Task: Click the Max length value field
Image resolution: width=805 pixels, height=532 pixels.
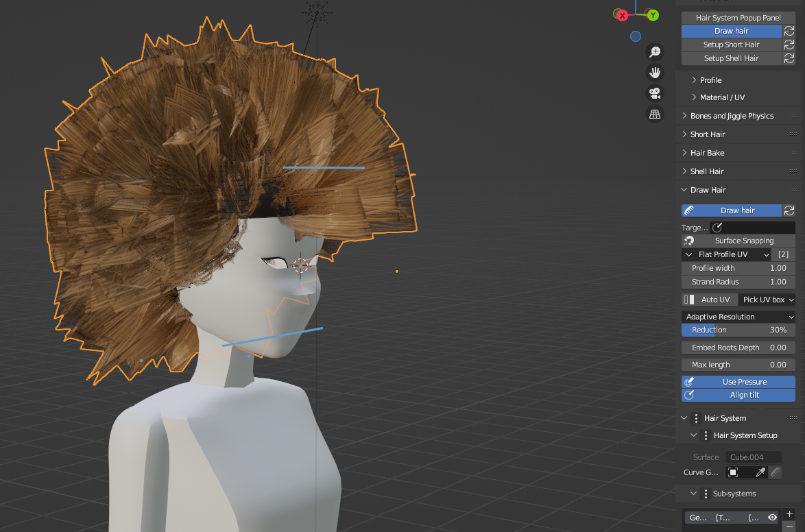Action: [x=738, y=365]
